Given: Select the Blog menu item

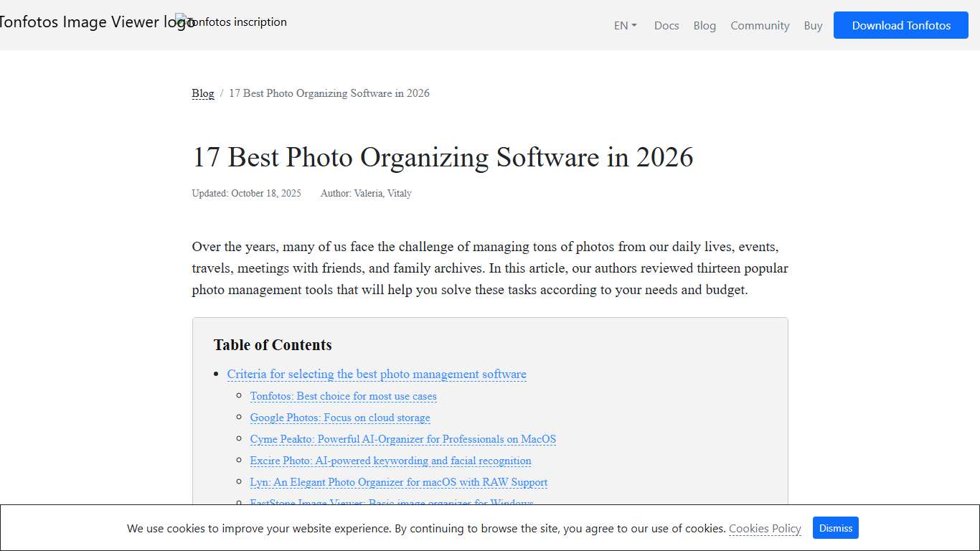Looking at the screenshot, I should pos(704,25).
